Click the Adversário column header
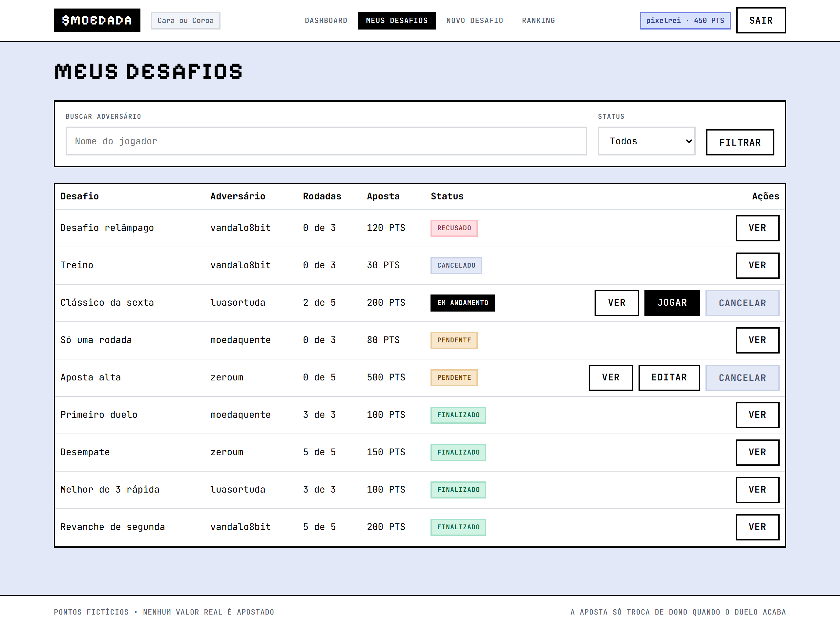The width and height of the screenshot is (840, 629). [238, 196]
